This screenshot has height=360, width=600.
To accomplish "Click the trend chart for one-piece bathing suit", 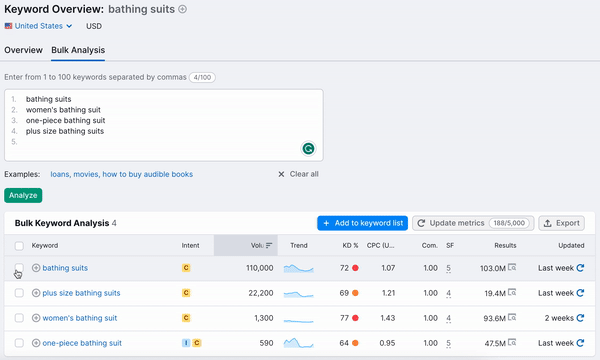I will [x=298, y=343].
